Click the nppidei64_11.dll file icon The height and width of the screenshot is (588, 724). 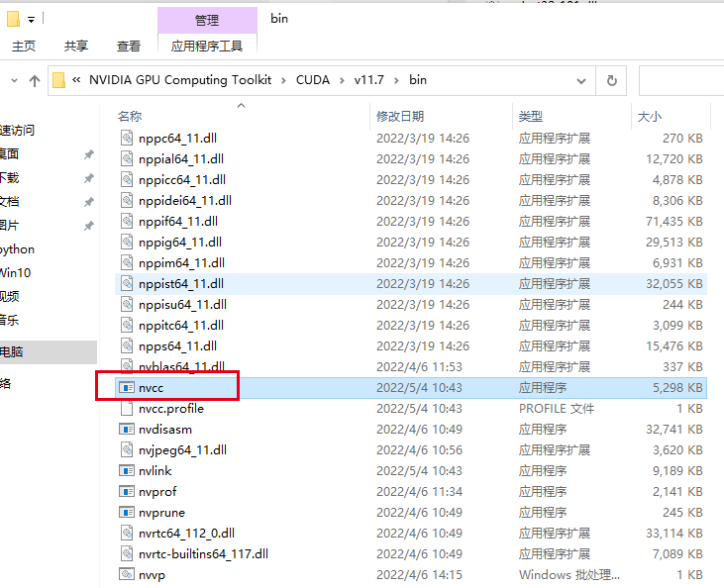[x=127, y=200]
